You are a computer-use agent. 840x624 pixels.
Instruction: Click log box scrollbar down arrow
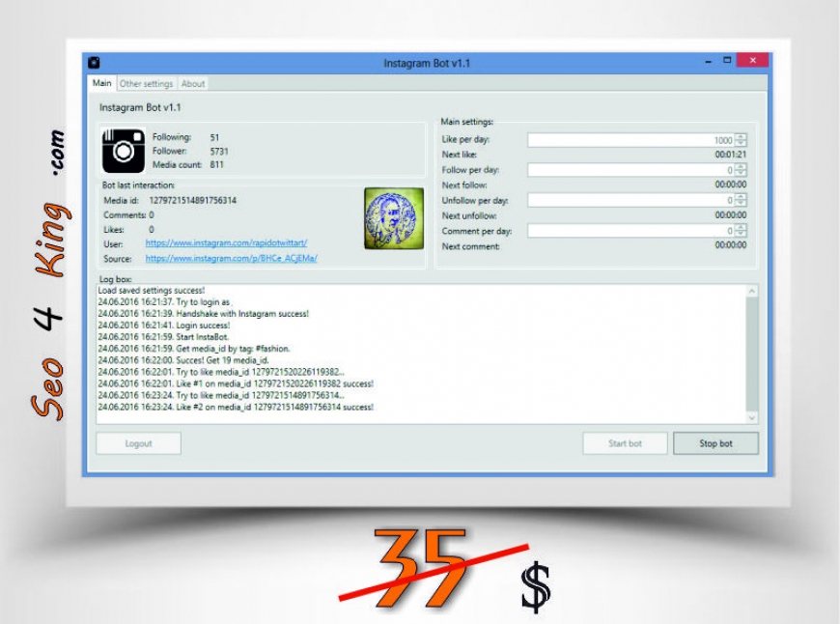[751, 417]
